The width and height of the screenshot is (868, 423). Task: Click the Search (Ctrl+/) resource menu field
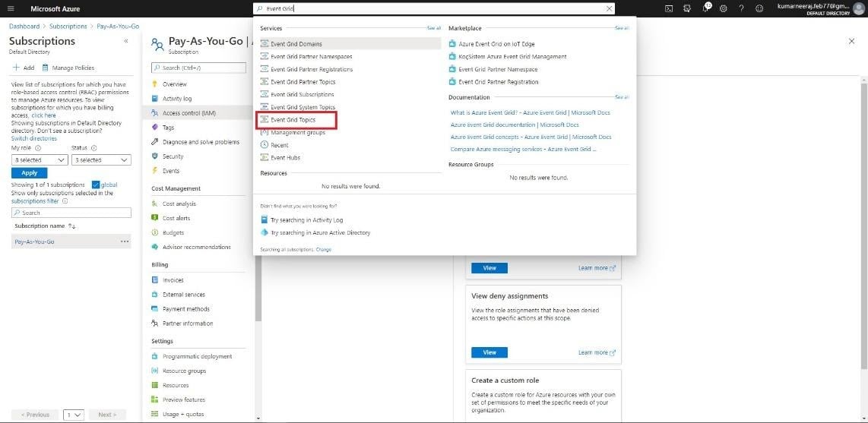198,68
